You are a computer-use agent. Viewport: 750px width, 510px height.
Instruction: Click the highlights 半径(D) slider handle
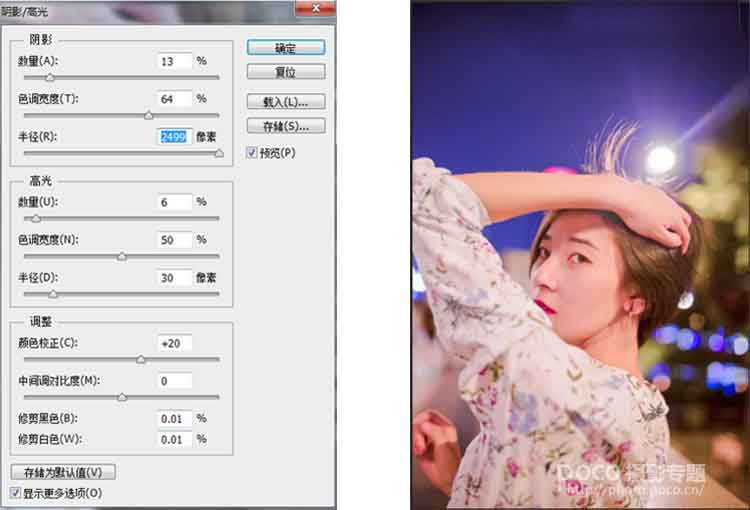[x=53, y=294]
